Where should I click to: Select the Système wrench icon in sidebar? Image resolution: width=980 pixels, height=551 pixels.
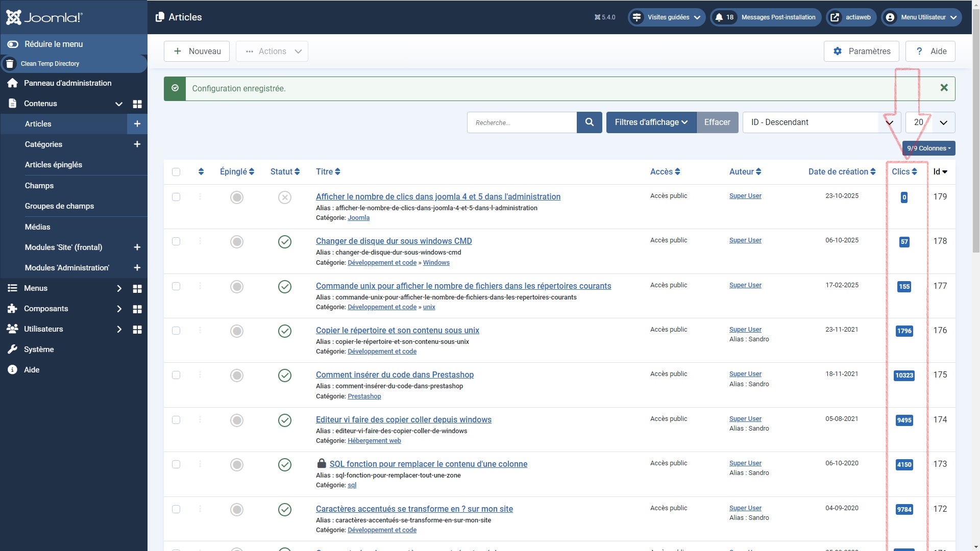point(12,349)
